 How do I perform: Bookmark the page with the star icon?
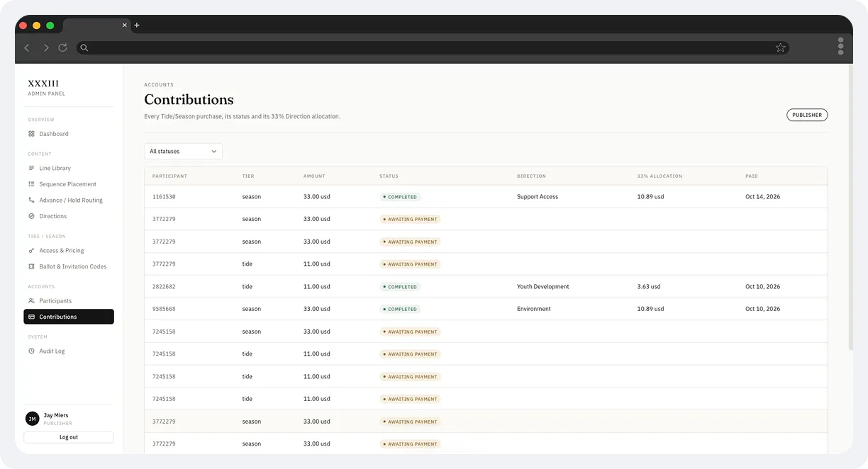pos(781,47)
